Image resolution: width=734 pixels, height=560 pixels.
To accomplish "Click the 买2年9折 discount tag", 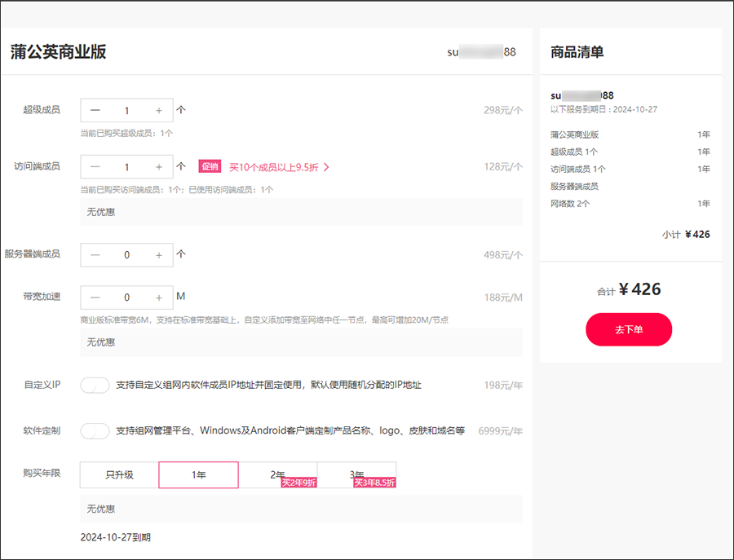I will point(298,483).
